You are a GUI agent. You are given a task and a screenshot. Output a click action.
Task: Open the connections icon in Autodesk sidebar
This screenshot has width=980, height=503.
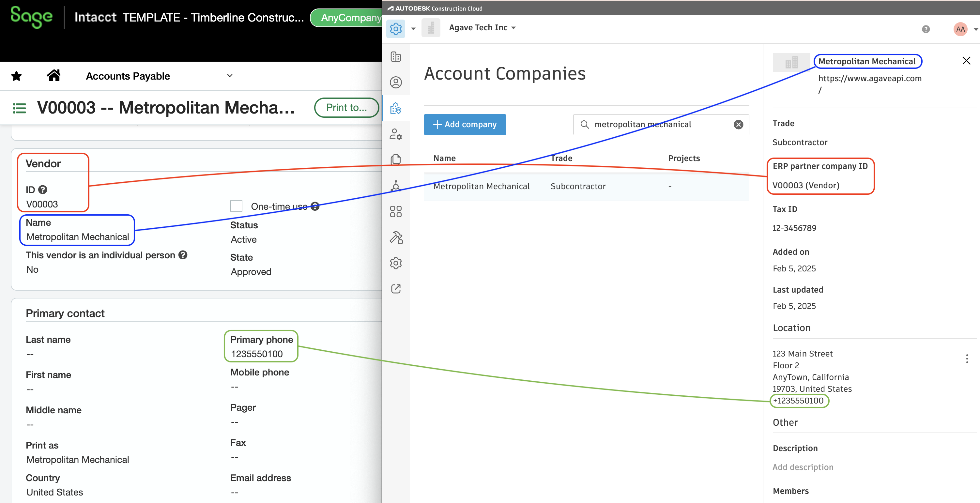click(396, 186)
